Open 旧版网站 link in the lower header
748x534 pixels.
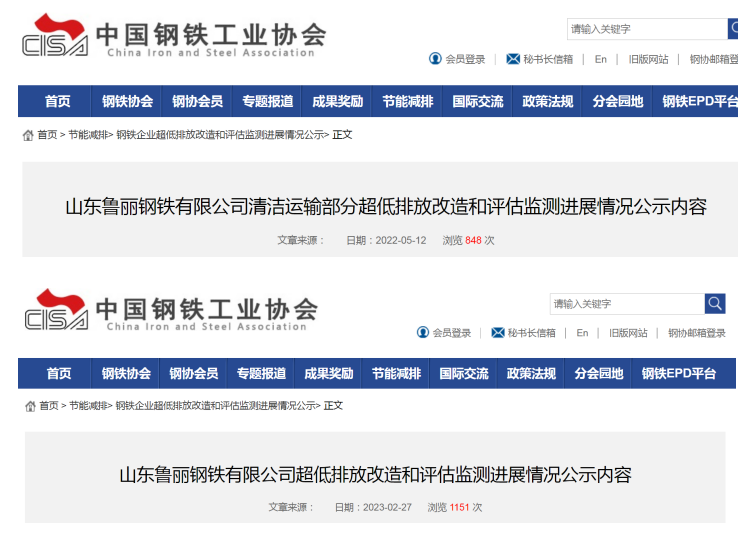[x=628, y=333]
